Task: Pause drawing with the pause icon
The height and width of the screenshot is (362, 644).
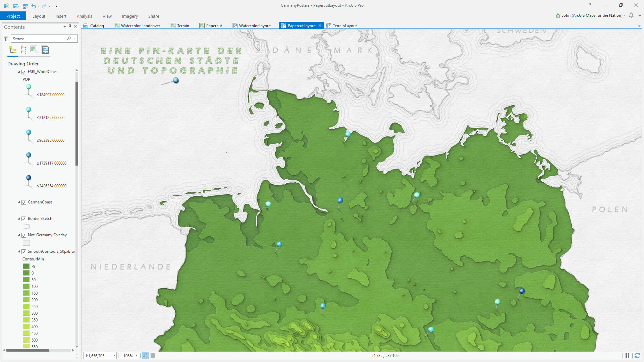Action: (x=627, y=356)
